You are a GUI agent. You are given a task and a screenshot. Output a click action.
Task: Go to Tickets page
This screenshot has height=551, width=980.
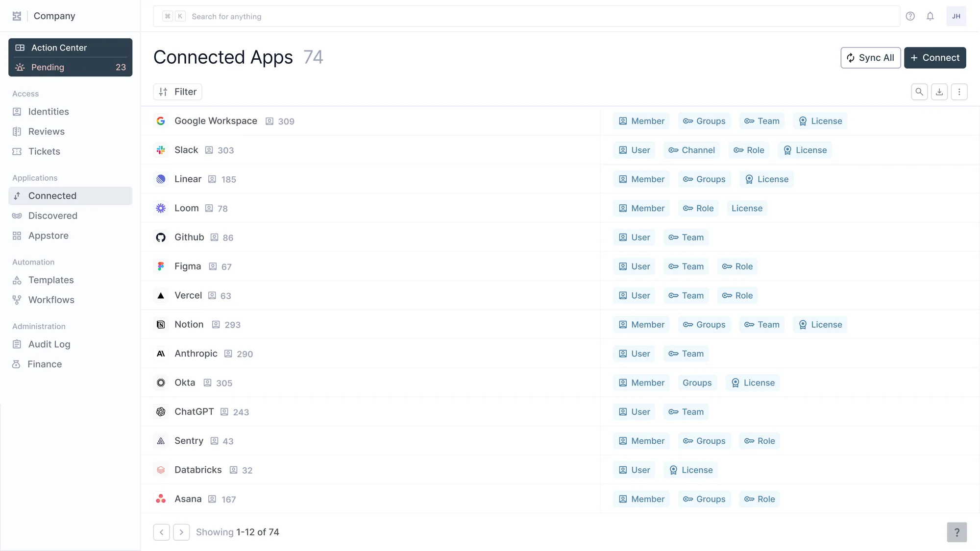coord(70,151)
